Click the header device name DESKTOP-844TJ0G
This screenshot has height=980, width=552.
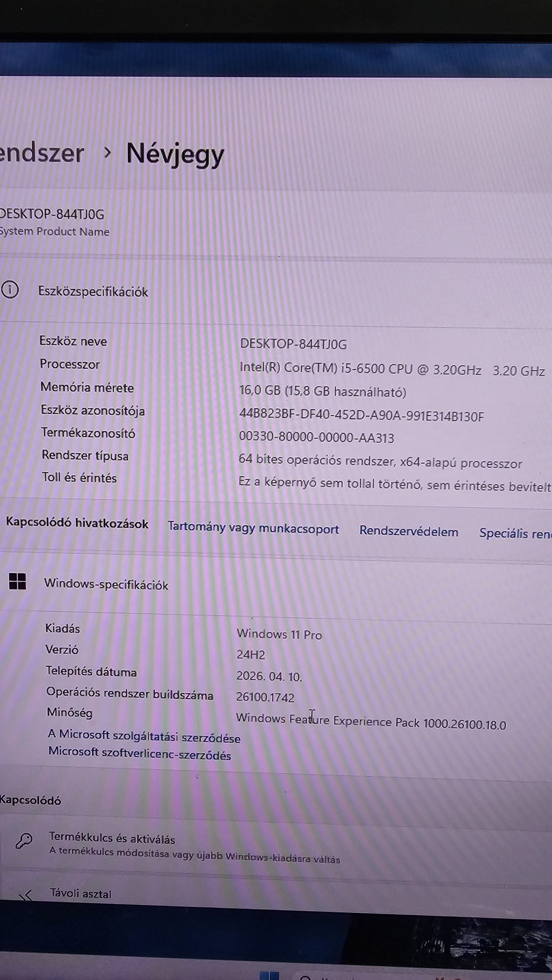(52, 214)
